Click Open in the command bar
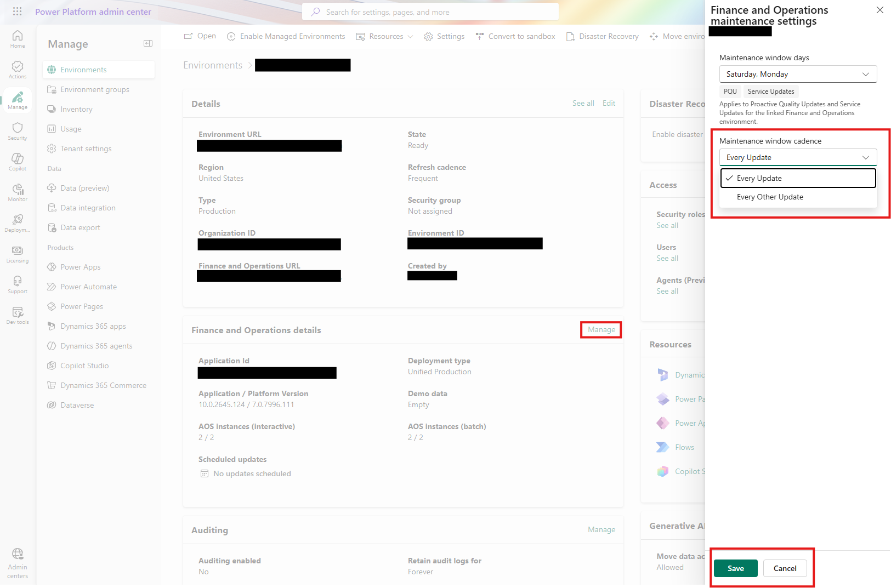This screenshot has width=891, height=588. [x=200, y=36]
